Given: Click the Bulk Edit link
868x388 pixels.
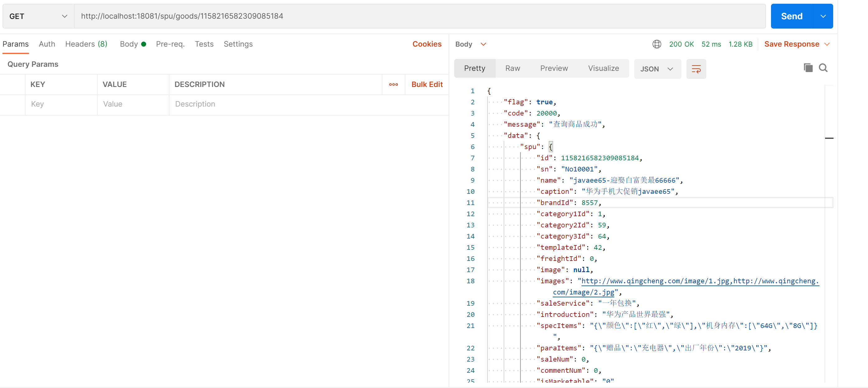Looking at the screenshot, I should pos(427,84).
